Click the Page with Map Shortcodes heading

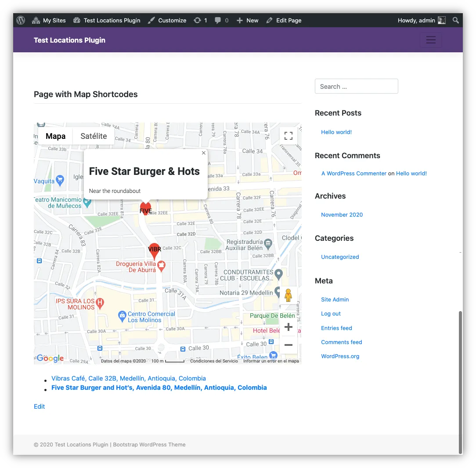(86, 94)
